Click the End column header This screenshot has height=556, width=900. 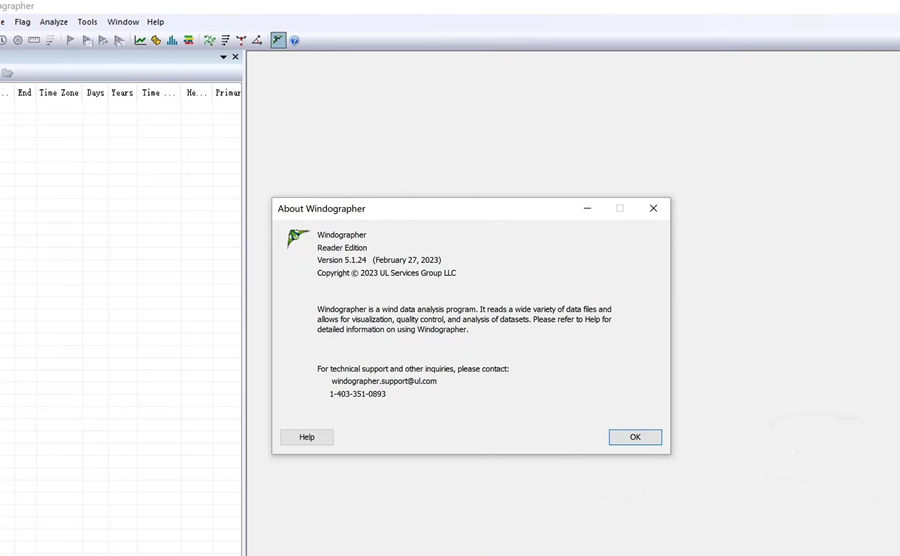point(25,92)
